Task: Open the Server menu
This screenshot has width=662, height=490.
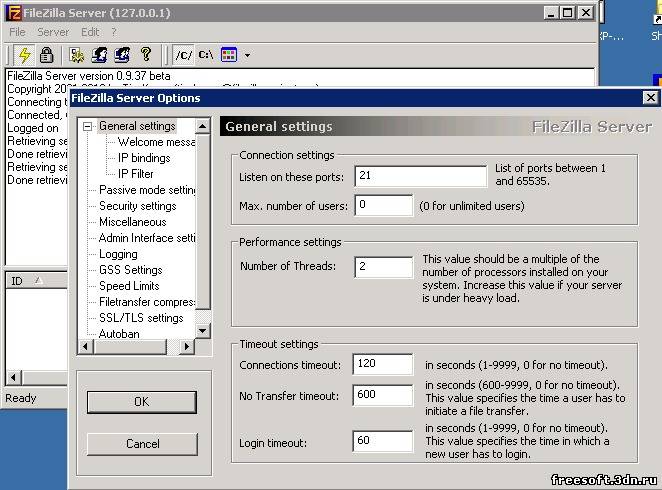Action: [x=53, y=32]
